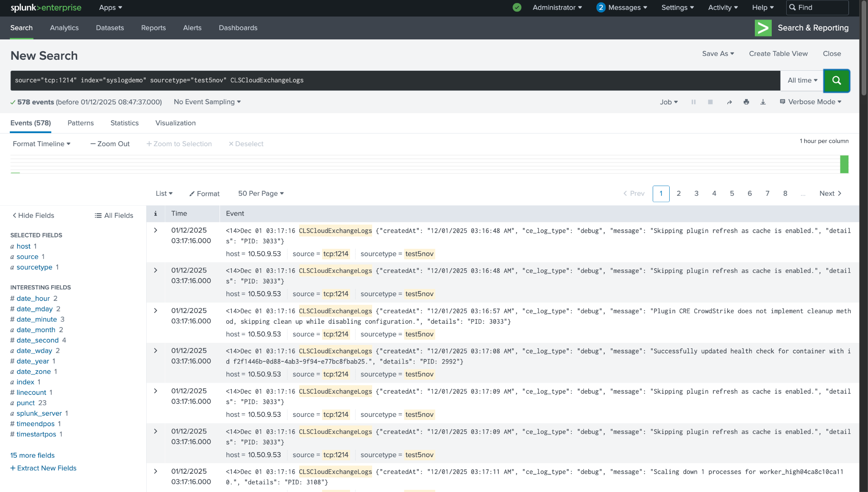Go to the Datasets tab
This screenshot has height=492, width=868.
tap(110, 28)
